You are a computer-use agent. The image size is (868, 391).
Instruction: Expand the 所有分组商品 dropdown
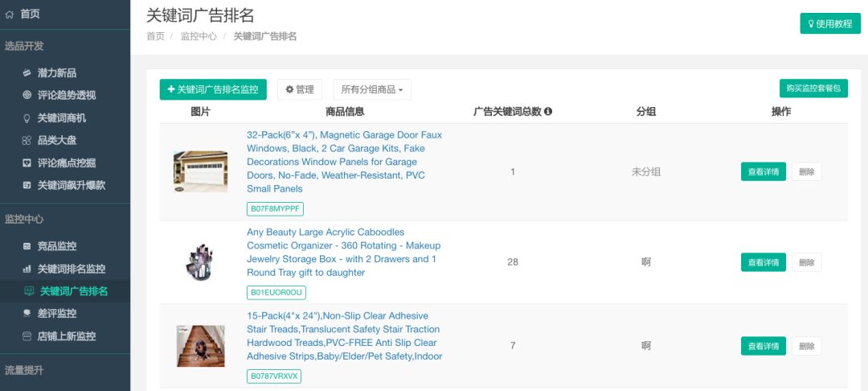[372, 90]
